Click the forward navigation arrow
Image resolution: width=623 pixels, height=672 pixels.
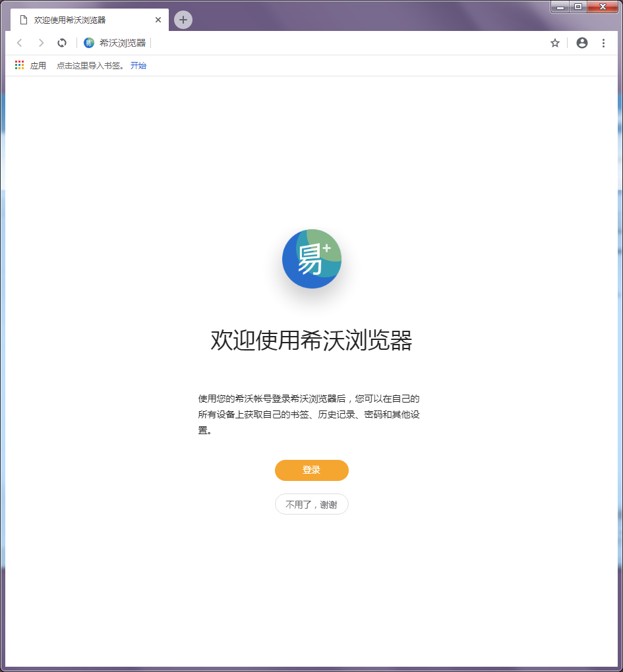41,43
